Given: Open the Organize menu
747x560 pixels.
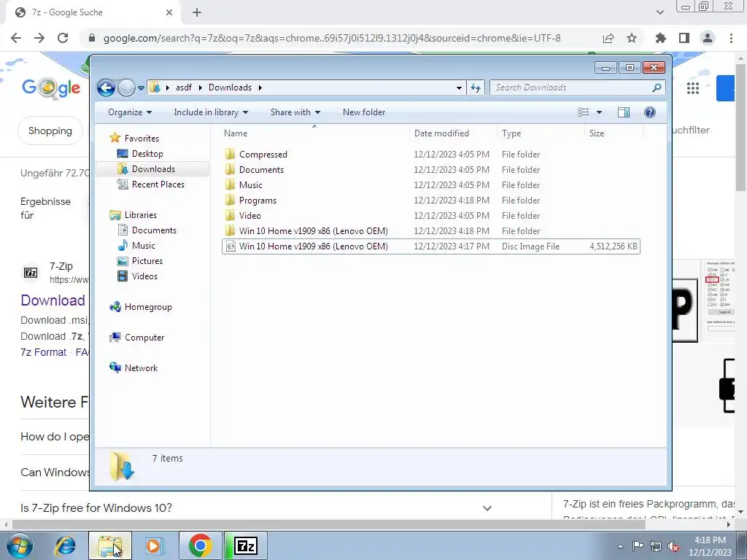Looking at the screenshot, I should (130, 112).
